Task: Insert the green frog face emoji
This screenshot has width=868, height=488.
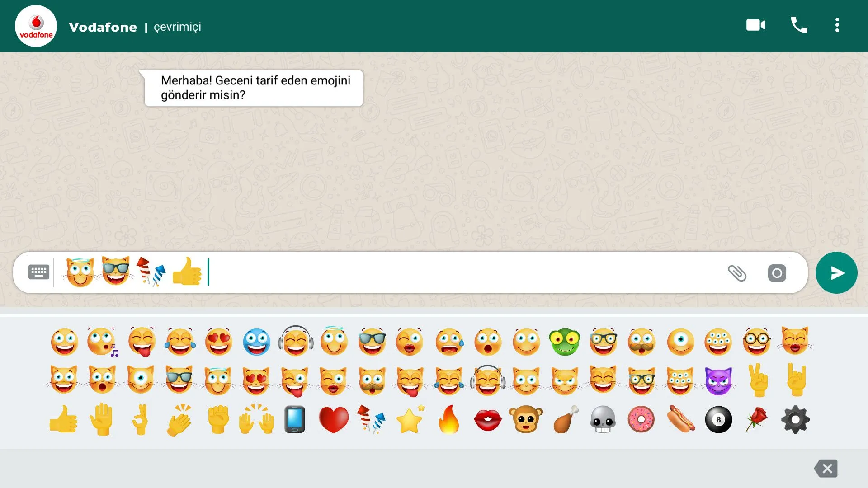Action: pyautogui.click(x=564, y=342)
